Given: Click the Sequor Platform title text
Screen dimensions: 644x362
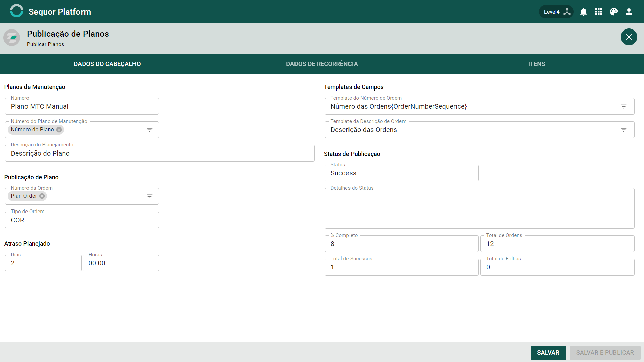Looking at the screenshot, I should (x=60, y=12).
